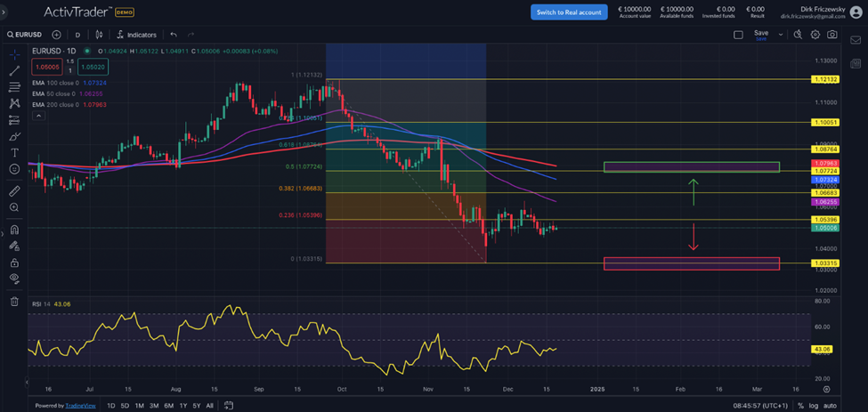The height and width of the screenshot is (412, 868).
Task: Open the candlestick chart type menu
Action: click(98, 35)
